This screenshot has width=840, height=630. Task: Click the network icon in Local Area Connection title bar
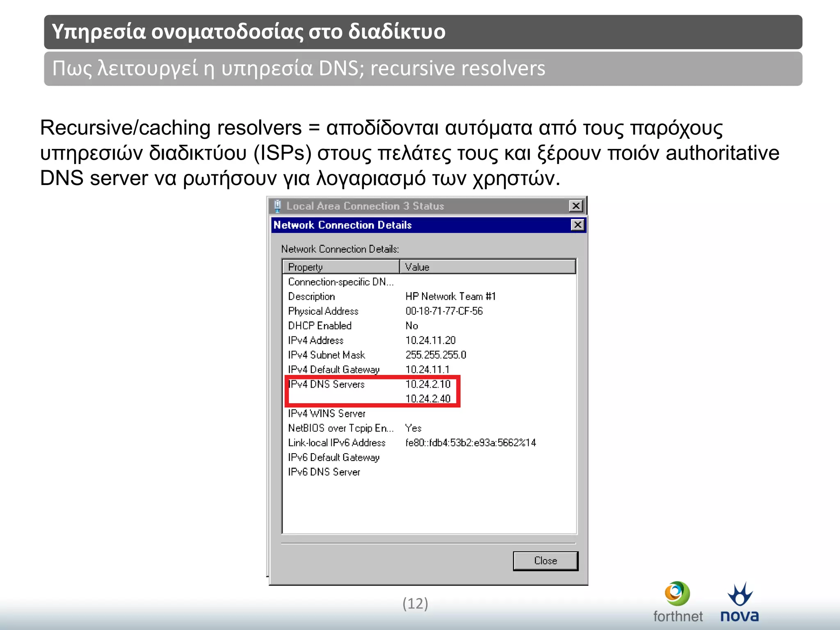click(278, 206)
